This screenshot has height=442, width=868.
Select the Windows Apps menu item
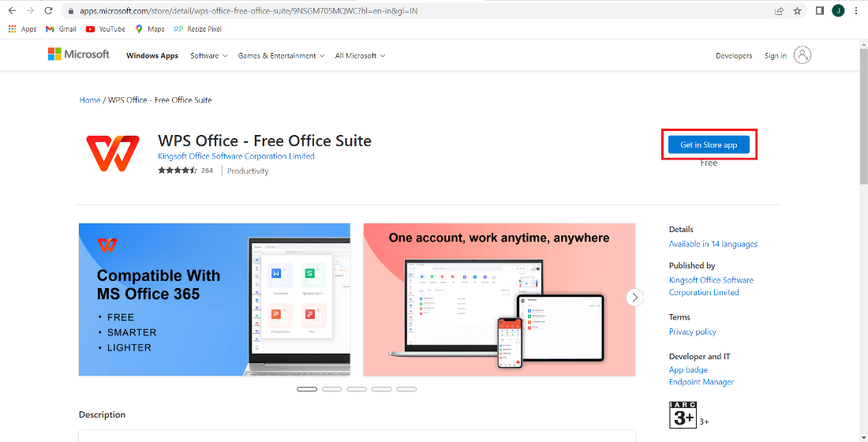[x=152, y=56]
